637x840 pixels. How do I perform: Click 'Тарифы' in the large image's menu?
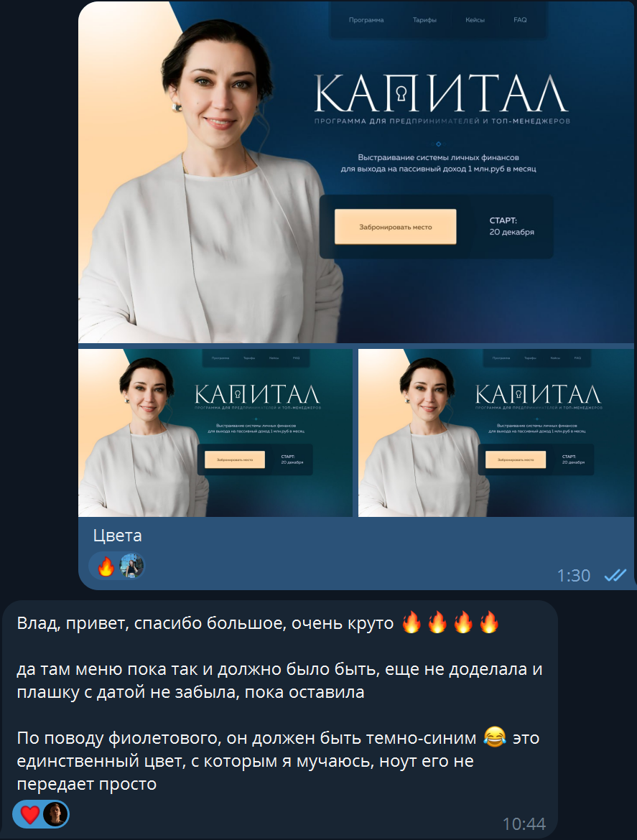[424, 20]
